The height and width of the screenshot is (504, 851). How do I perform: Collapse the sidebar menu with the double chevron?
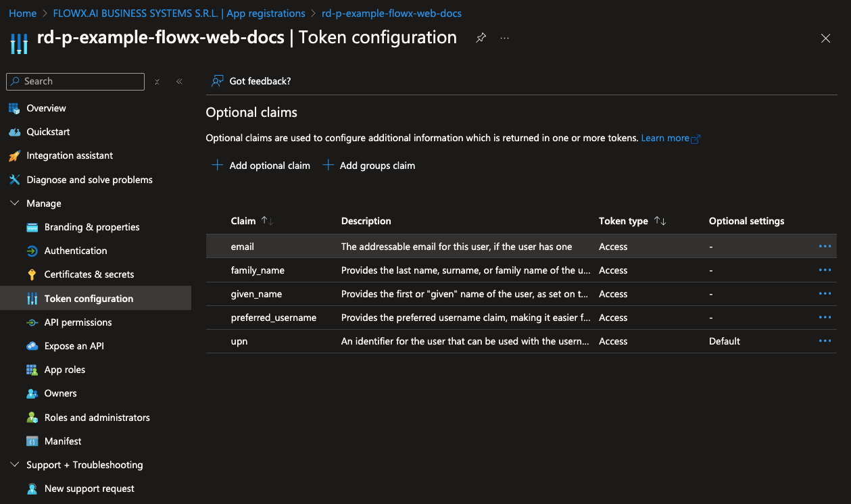tap(179, 81)
